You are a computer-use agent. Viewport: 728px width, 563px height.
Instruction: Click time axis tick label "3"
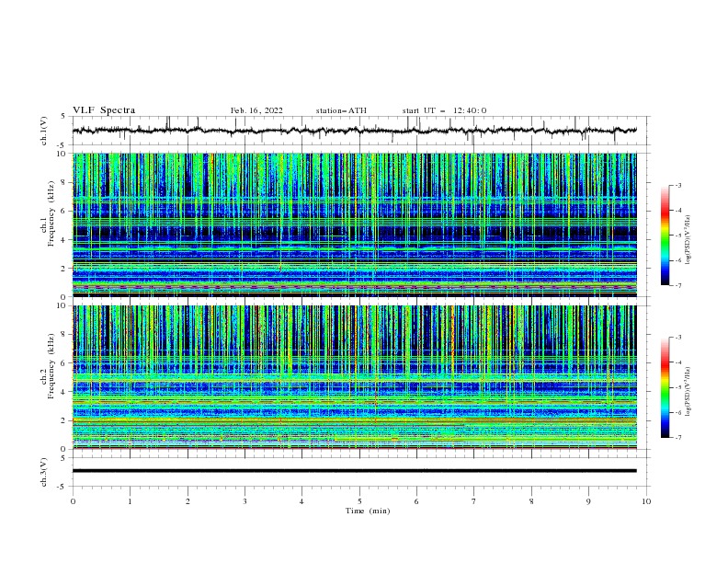click(245, 501)
